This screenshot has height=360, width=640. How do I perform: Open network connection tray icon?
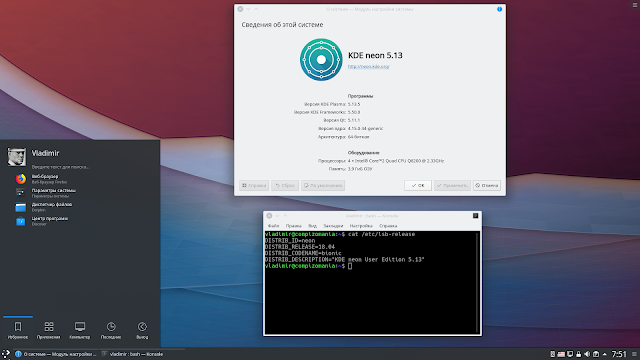point(570,354)
